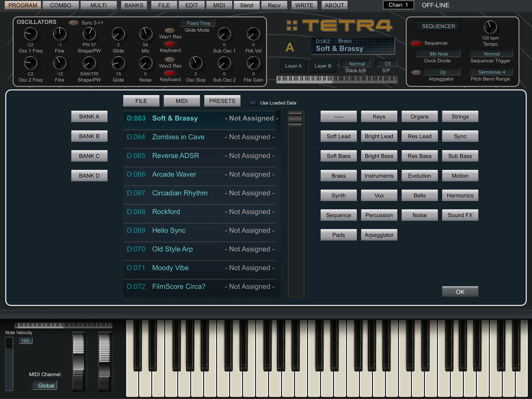Click the right modulation wheel

[105, 361]
